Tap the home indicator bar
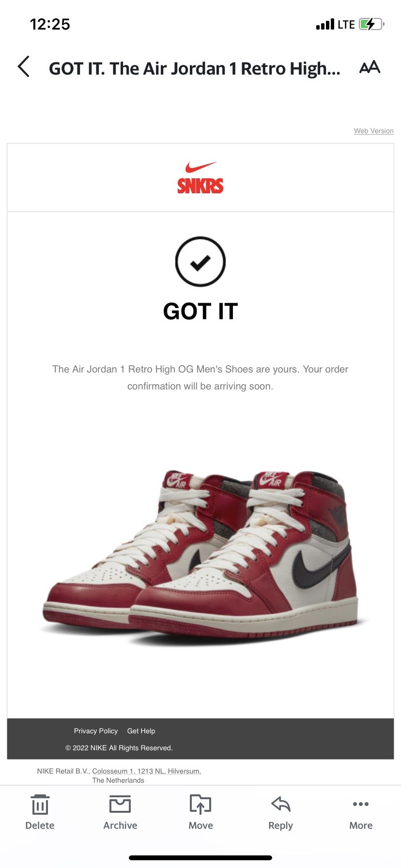 click(x=200, y=858)
